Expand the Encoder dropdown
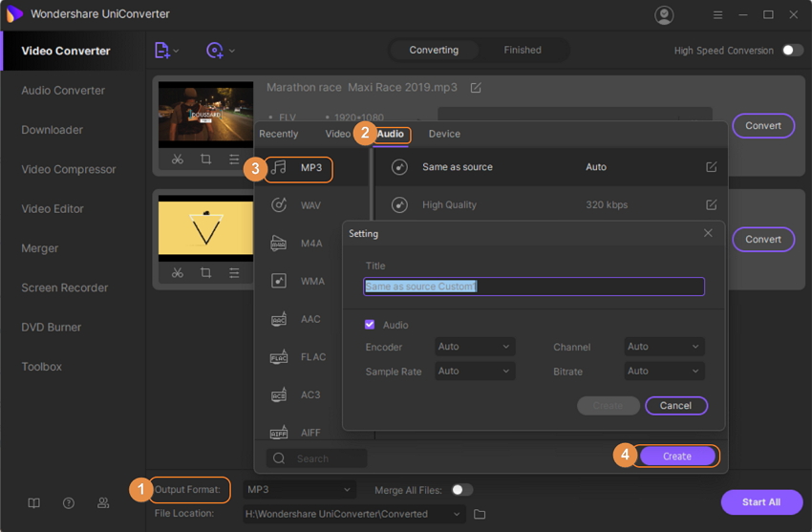The image size is (812, 532). point(475,347)
